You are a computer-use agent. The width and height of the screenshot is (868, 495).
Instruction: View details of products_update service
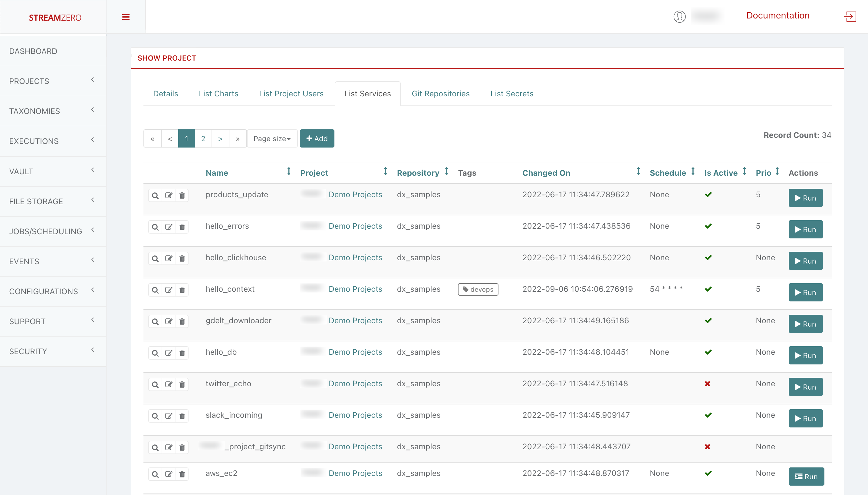point(155,195)
